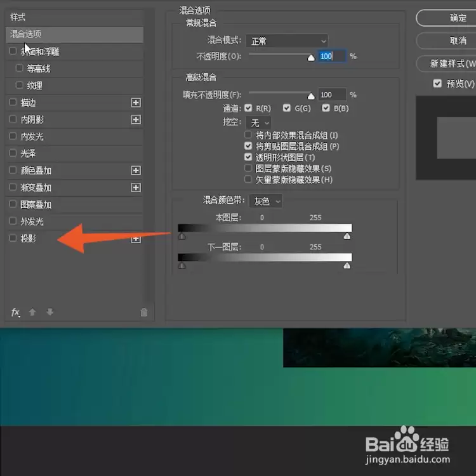This screenshot has height=476, width=476.
Task: Move effect down with the down arrow icon
Action: [50, 312]
